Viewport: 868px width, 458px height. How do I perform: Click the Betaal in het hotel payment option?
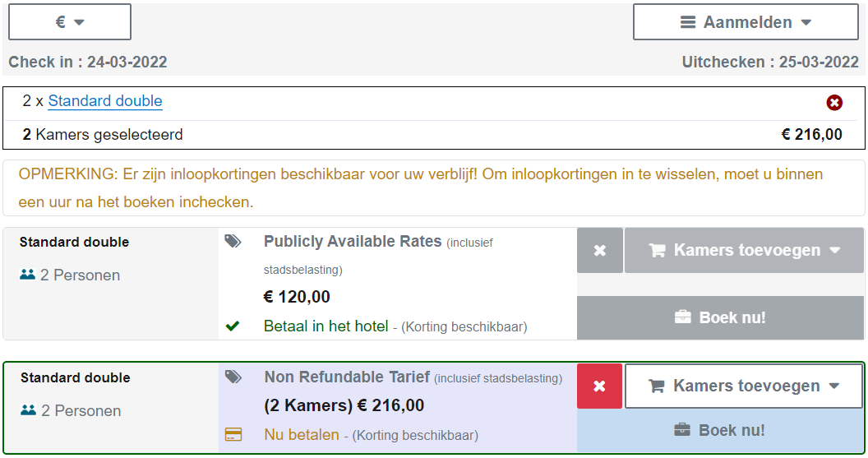click(x=325, y=326)
